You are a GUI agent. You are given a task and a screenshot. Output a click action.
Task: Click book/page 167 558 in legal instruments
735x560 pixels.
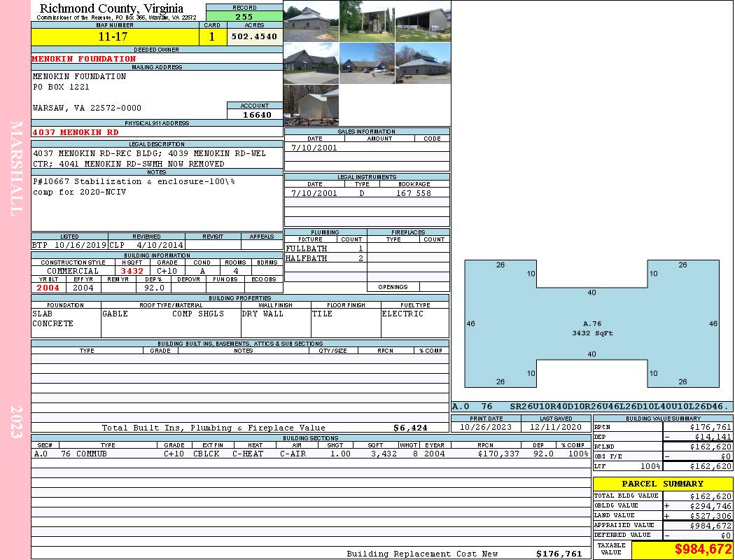pyautogui.click(x=414, y=193)
